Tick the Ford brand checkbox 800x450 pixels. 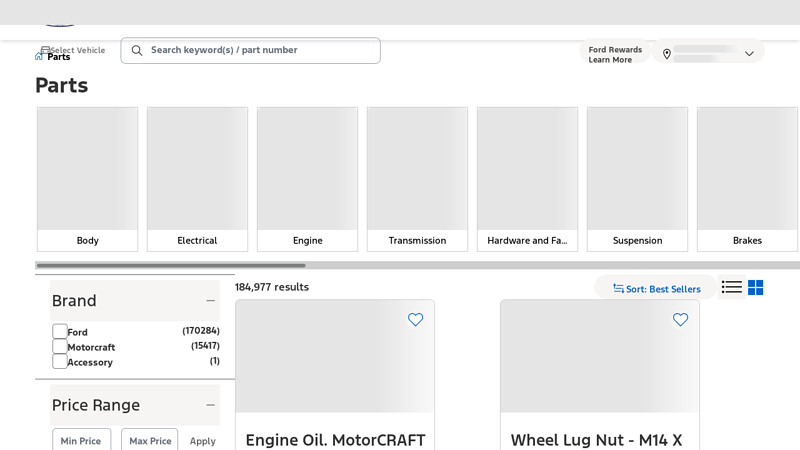(x=60, y=331)
